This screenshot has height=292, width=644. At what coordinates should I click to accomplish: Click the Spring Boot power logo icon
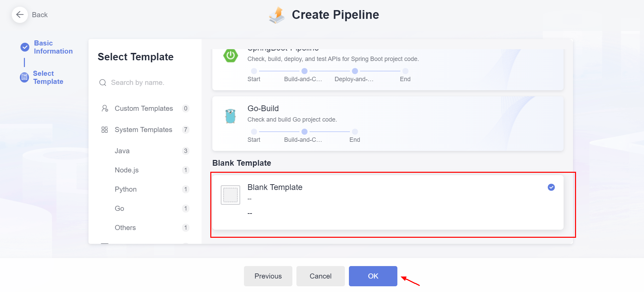coord(231,56)
